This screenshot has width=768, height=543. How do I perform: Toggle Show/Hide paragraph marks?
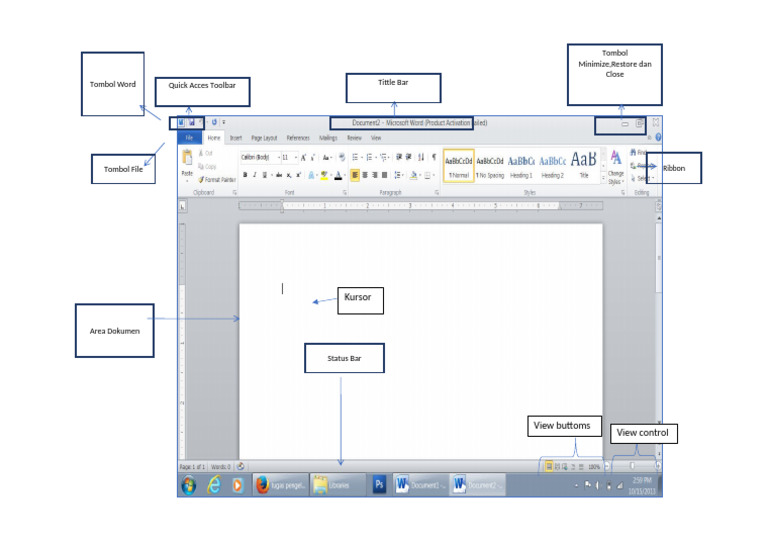[x=433, y=157]
